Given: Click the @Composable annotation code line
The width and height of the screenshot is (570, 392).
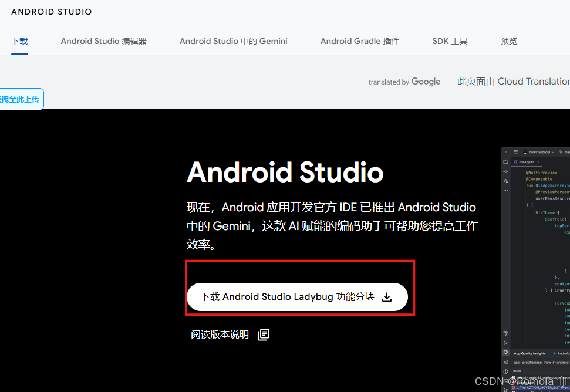Looking at the screenshot, I should tap(539, 179).
